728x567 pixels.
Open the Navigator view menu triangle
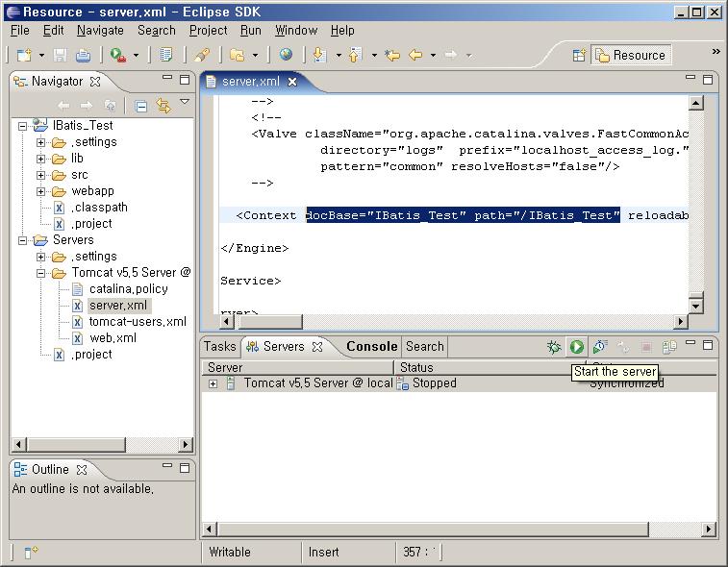tap(185, 101)
